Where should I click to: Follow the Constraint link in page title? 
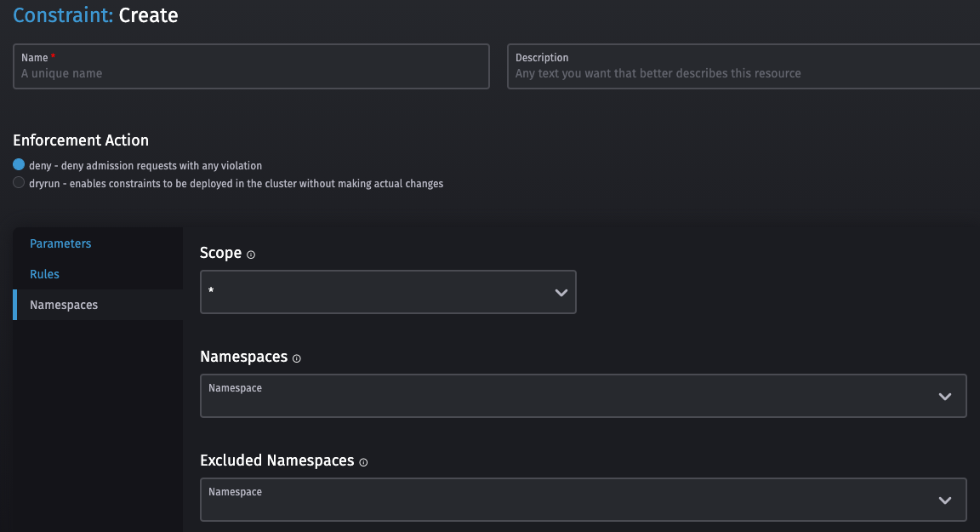[62, 15]
